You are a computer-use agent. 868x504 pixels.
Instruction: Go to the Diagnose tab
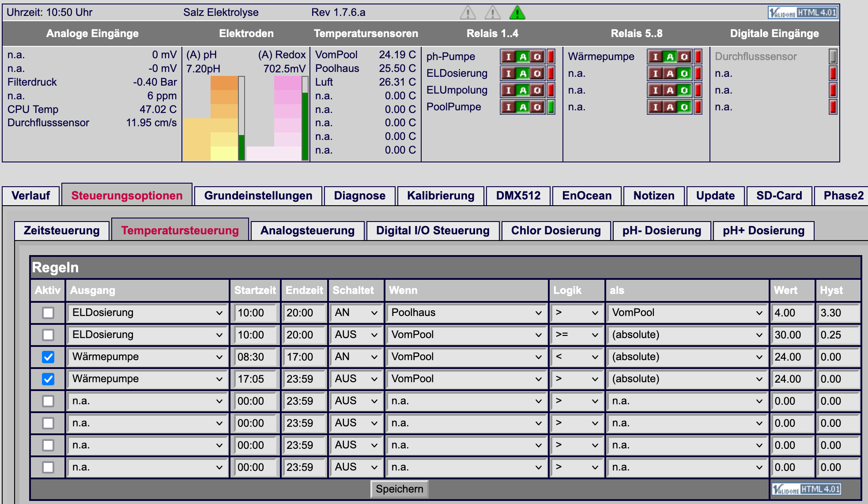point(359,196)
